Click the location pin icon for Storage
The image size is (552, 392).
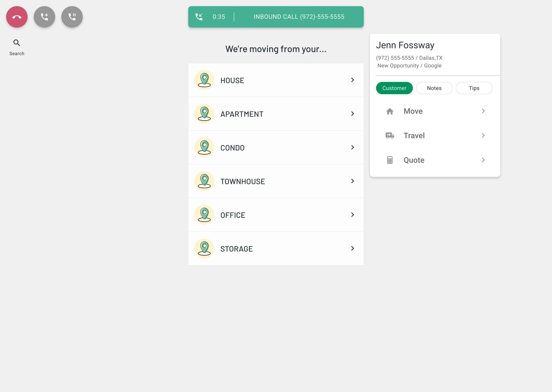pyautogui.click(x=204, y=249)
